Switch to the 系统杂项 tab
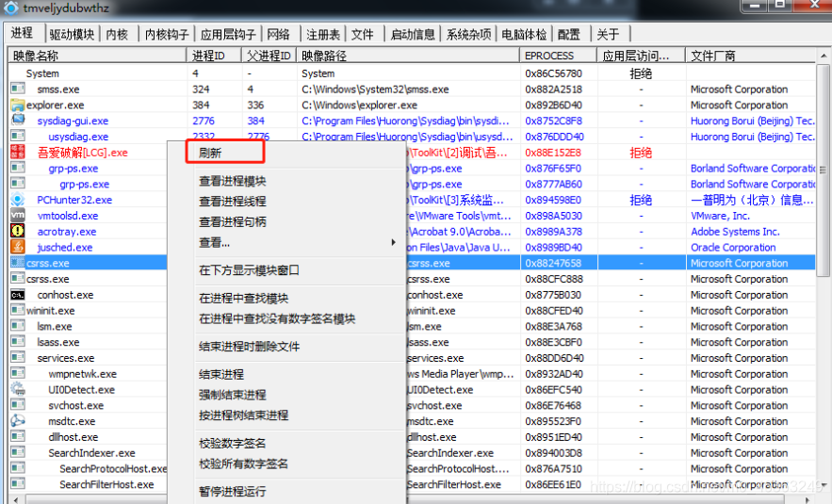 (x=468, y=35)
